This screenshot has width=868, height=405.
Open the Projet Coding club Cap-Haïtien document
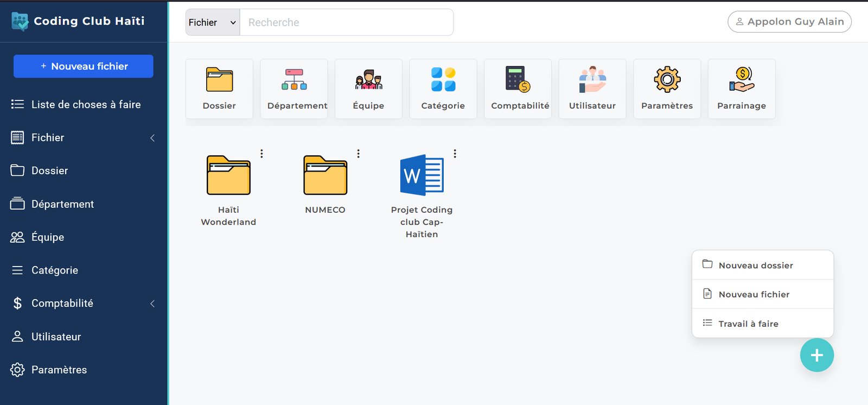pyautogui.click(x=422, y=176)
